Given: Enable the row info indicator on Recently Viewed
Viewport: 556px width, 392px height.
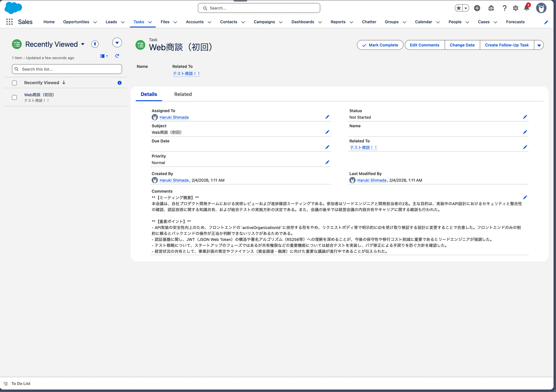Looking at the screenshot, I should point(119,83).
